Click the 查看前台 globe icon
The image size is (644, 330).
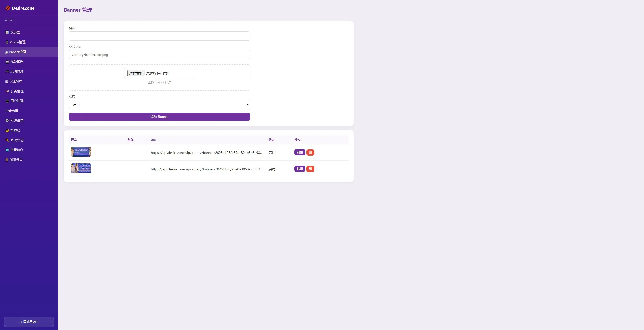point(7,150)
